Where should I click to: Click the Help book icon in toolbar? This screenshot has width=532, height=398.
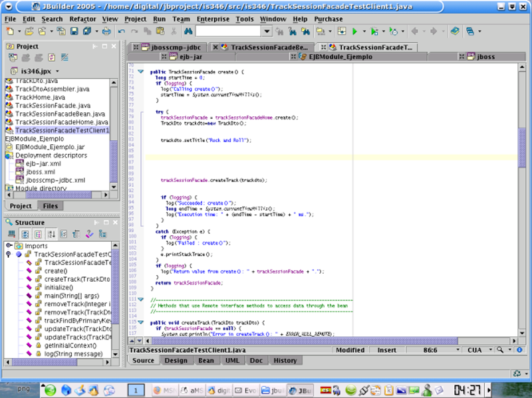click(455, 31)
